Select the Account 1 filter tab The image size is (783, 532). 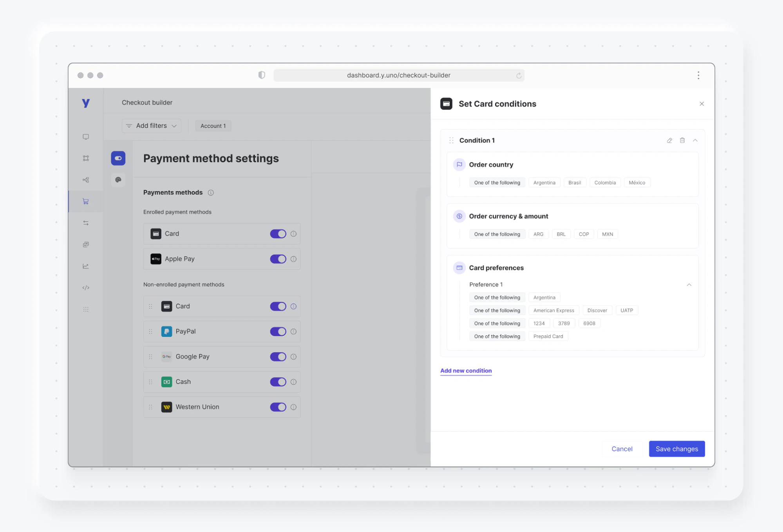tap(213, 126)
